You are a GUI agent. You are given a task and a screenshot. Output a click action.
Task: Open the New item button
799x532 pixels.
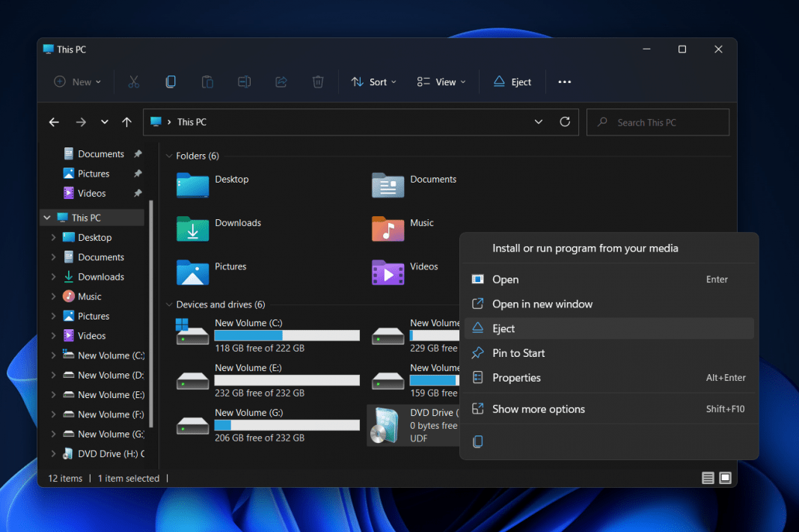click(x=77, y=82)
